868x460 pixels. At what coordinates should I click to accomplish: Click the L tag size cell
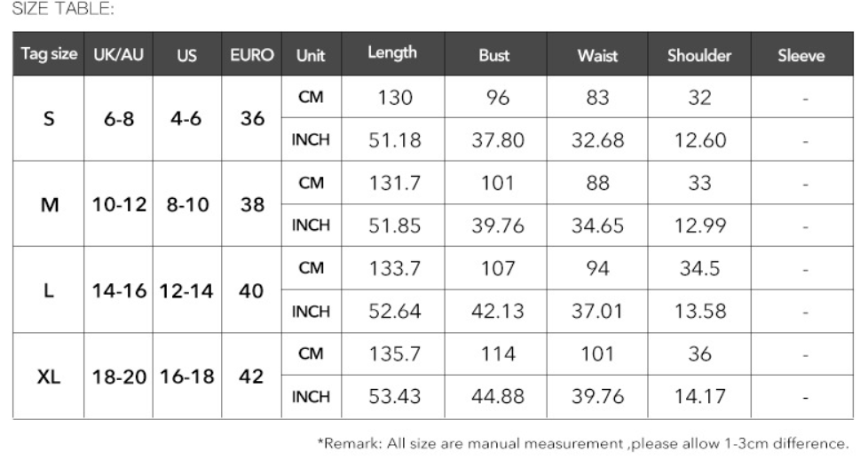pos(49,290)
